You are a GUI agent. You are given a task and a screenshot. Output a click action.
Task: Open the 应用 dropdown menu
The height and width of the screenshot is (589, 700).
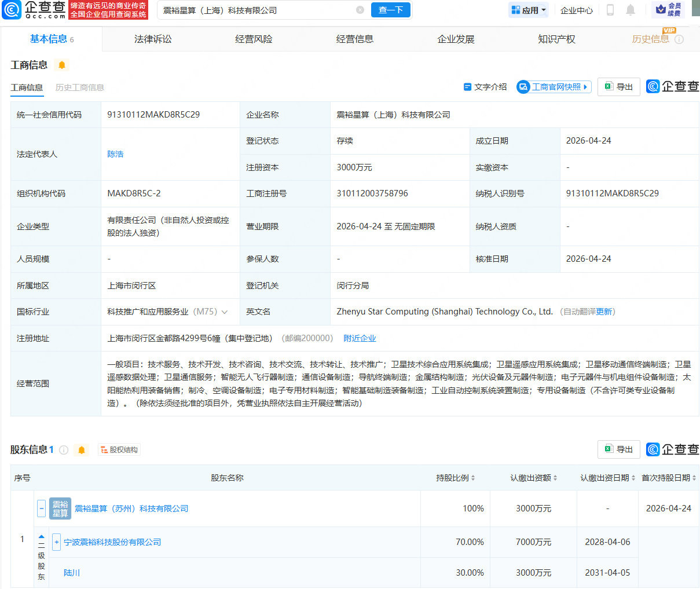[x=528, y=10]
